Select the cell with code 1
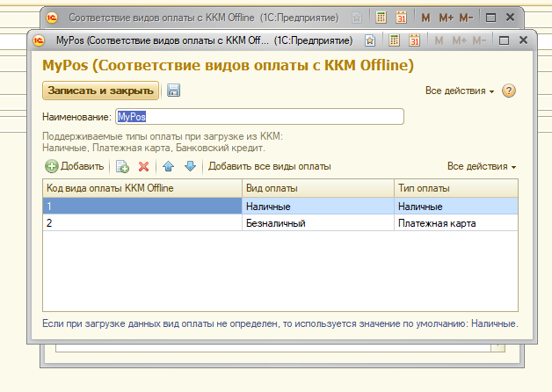 (142, 206)
